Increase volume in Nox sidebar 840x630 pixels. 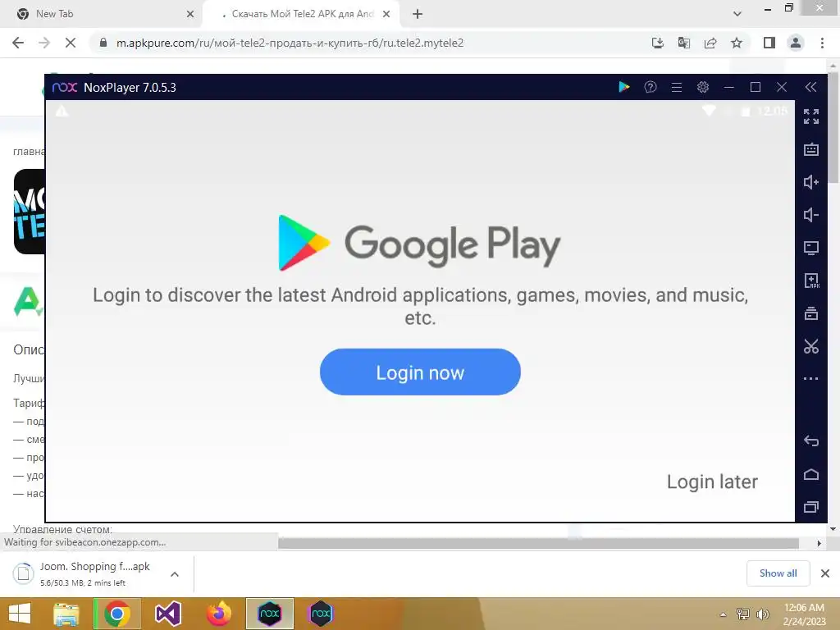(x=811, y=182)
